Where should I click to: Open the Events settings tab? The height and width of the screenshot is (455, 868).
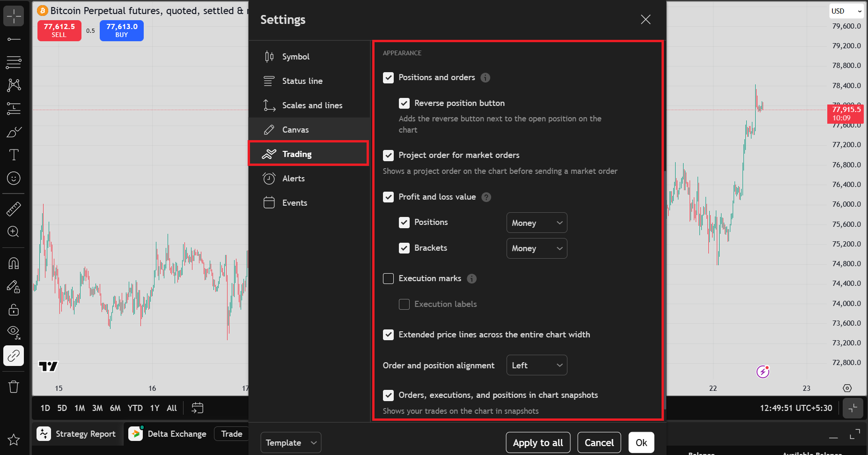[309, 203]
